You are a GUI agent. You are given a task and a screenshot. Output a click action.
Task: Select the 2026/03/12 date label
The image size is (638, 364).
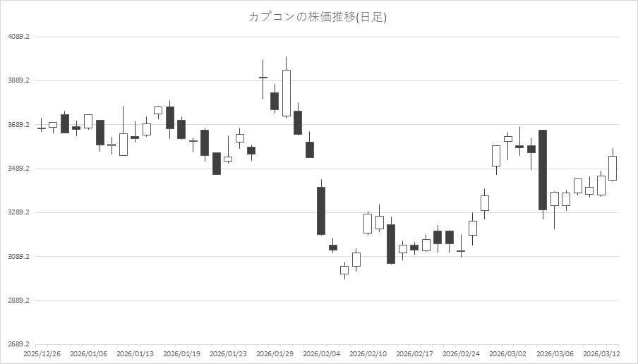click(x=602, y=353)
